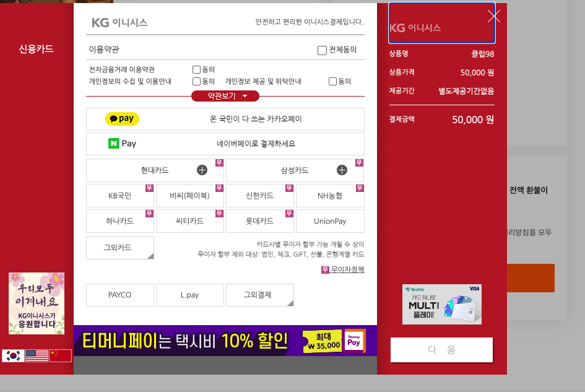
Task: Select NH농협 card
Action: [x=330, y=196]
